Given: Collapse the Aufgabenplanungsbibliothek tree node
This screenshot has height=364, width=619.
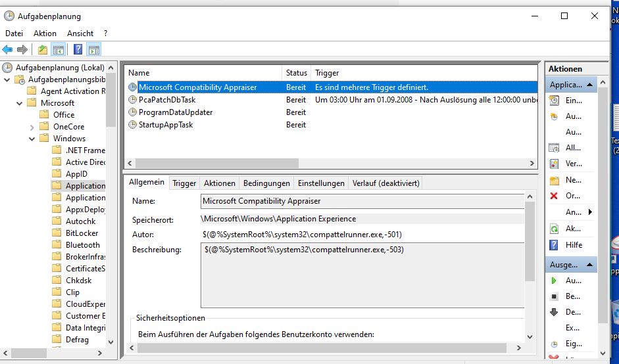Looking at the screenshot, I should 7,80.
